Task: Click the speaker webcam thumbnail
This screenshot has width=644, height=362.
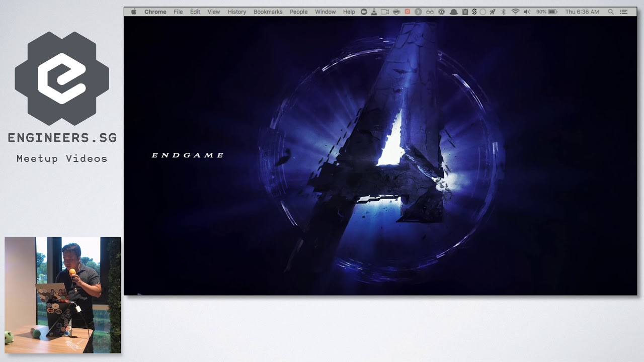Action: (63, 295)
